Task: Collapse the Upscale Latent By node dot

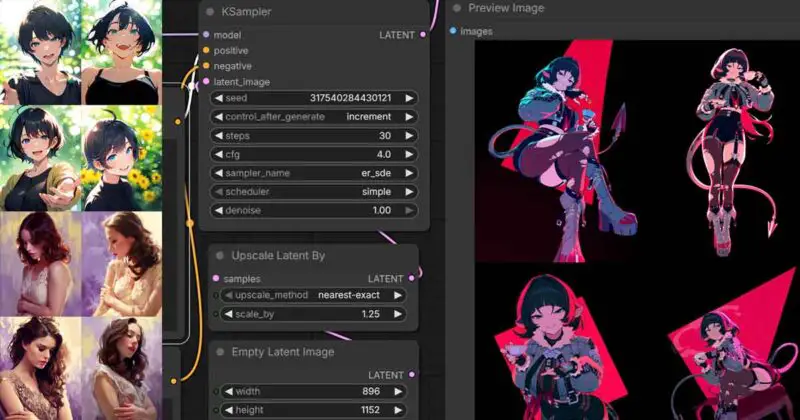Action: (x=220, y=255)
